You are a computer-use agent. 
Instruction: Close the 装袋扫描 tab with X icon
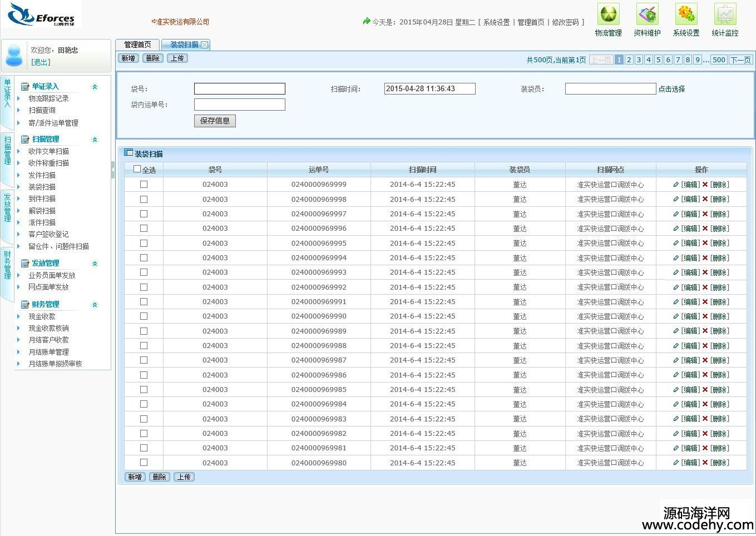205,44
